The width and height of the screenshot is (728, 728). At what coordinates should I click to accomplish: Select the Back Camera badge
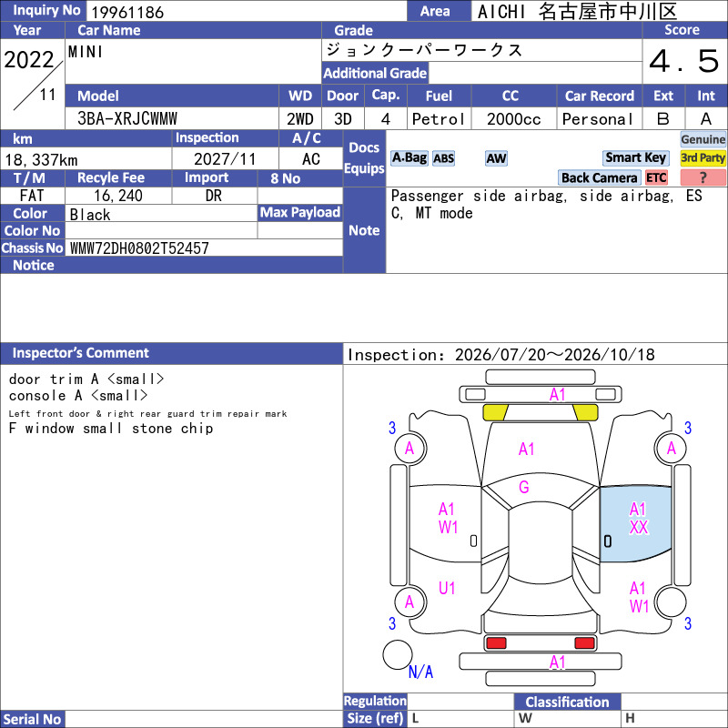tap(599, 177)
